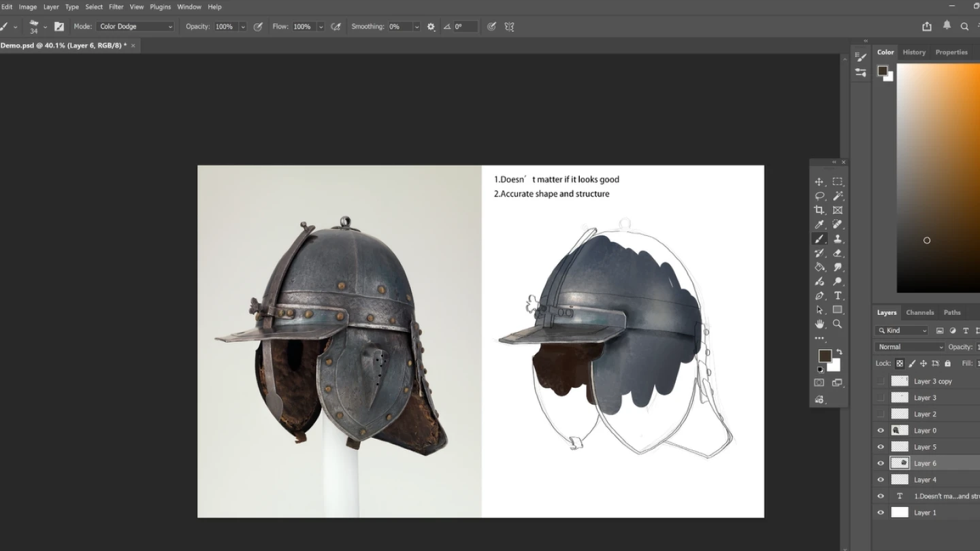Show Layer 3 copy visibility
The width and height of the screenshot is (980, 551).
(881, 381)
